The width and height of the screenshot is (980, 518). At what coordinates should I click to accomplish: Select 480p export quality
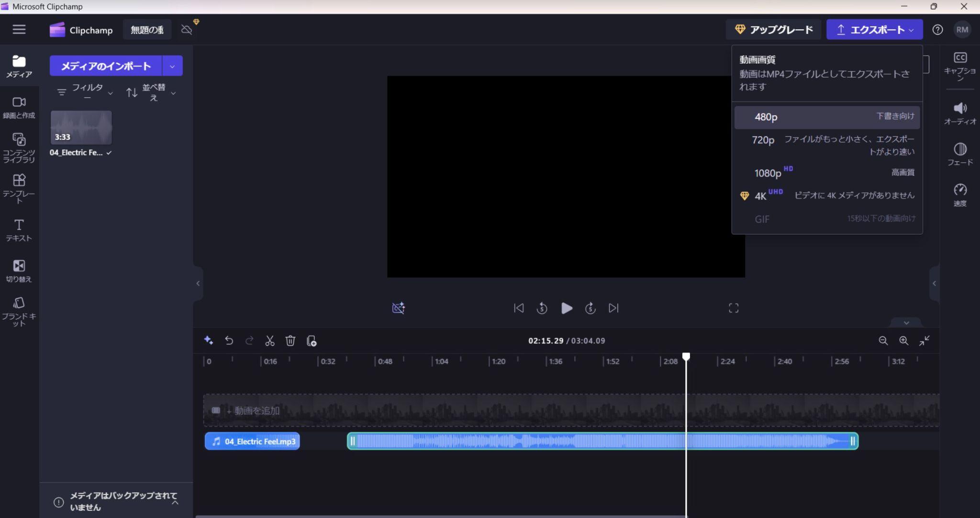click(827, 117)
